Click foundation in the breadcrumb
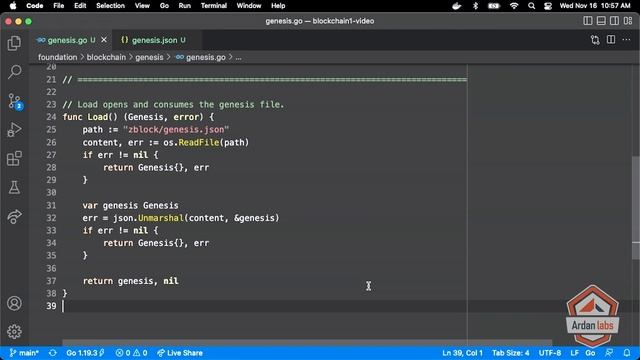The height and width of the screenshot is (360, 640). tap(58, 57)
